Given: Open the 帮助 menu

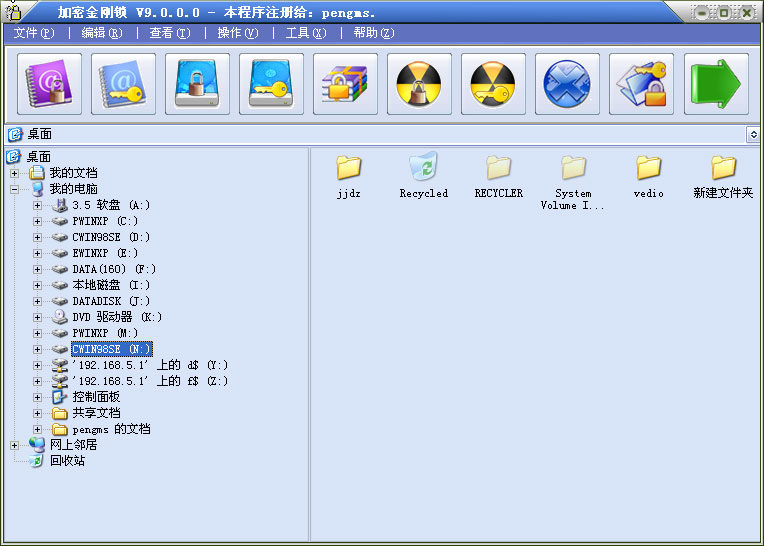Looking at the screenshot, I should click(x=373, y=33).
